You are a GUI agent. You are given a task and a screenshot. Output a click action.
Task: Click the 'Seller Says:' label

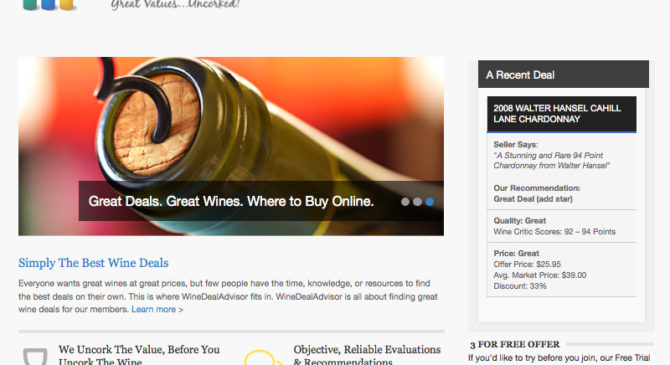515,144
